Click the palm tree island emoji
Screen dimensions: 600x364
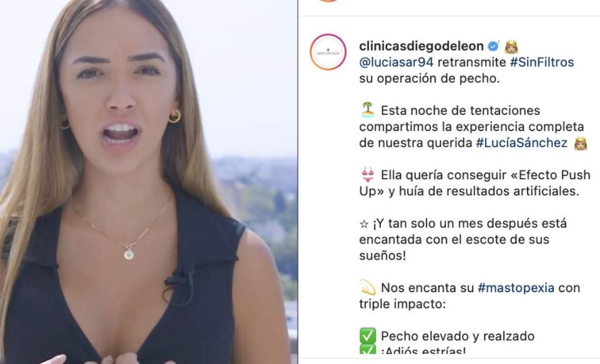[368, 110]
